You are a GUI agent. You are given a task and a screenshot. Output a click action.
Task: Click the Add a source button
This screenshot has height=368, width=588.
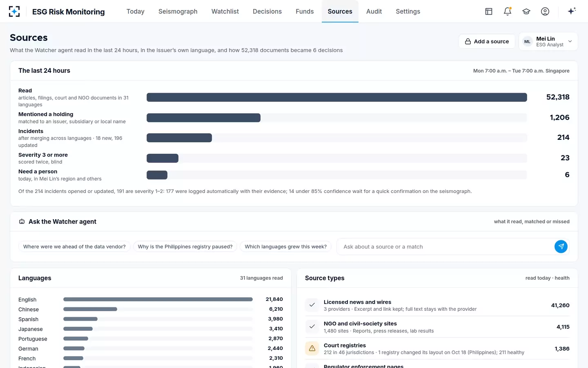point(487,41)
